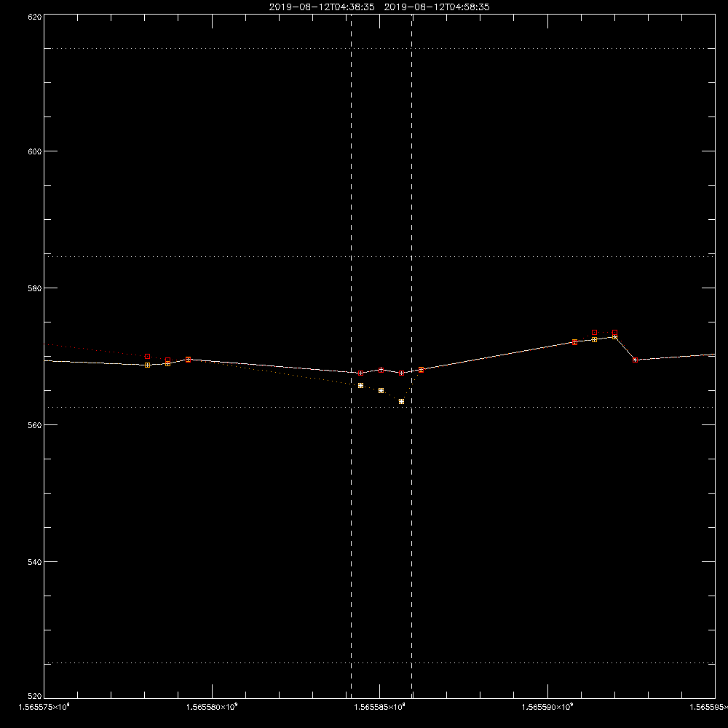Click first orange marker inside the dashed interval
The width and height of the screenshot is (728, 728).
click(361, 386)
